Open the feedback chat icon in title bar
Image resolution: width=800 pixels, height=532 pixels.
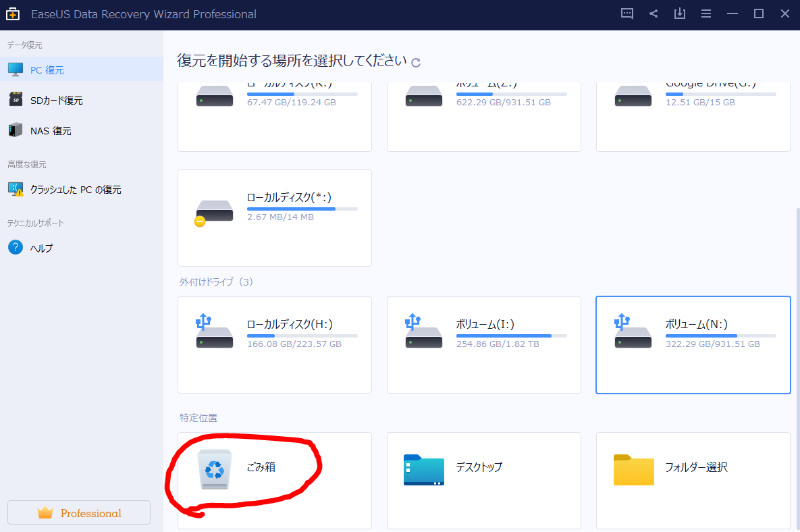click(627, 14)
